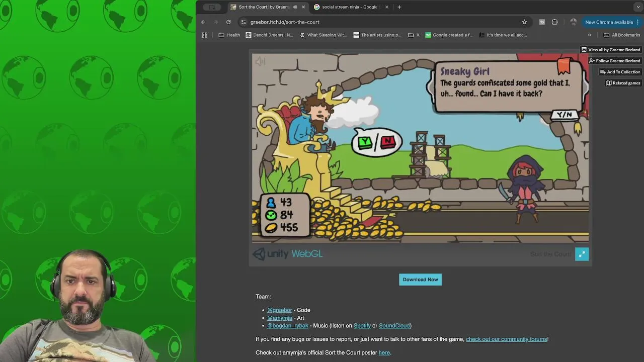Open the Spotify link

tap(362, 326)
